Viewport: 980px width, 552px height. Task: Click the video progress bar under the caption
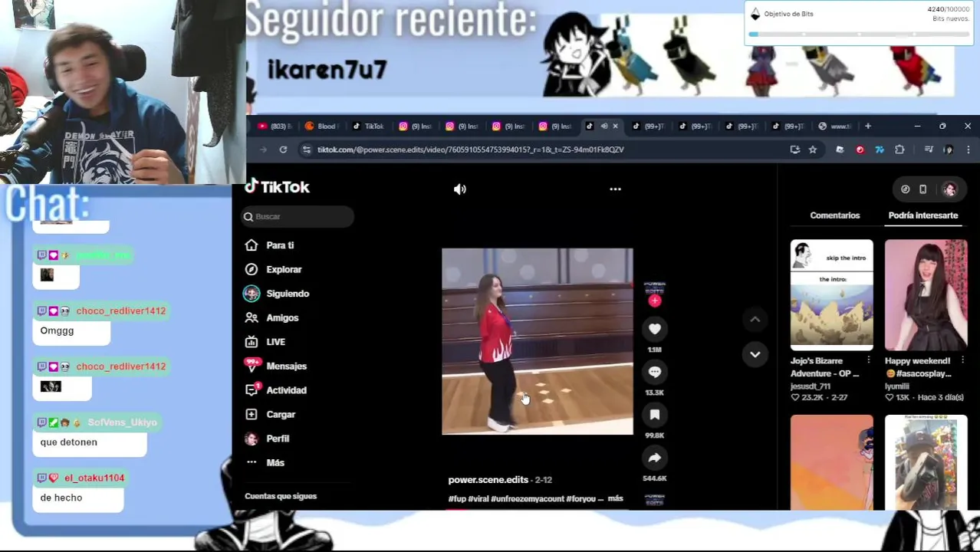coord(537,508)
